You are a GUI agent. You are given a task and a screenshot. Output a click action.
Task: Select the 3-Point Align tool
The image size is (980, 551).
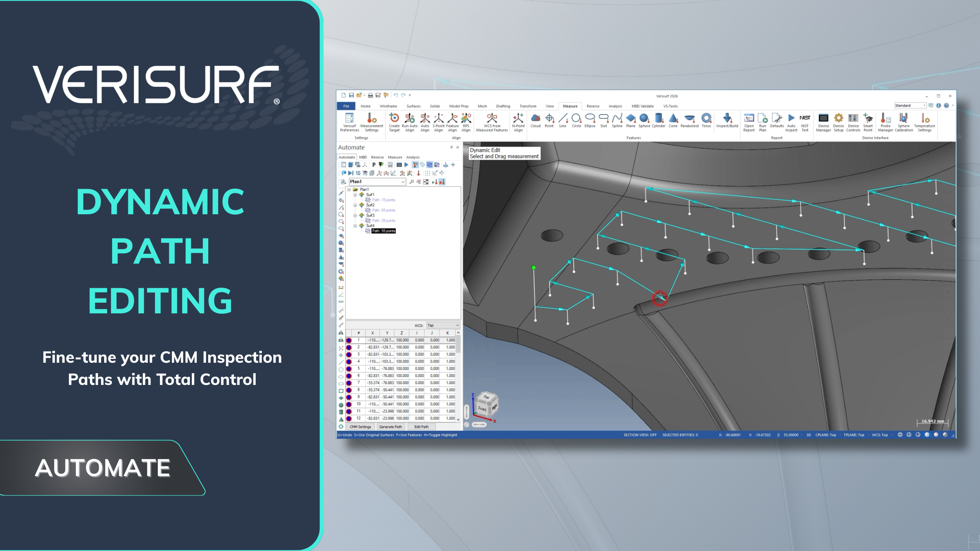(438, 122)
